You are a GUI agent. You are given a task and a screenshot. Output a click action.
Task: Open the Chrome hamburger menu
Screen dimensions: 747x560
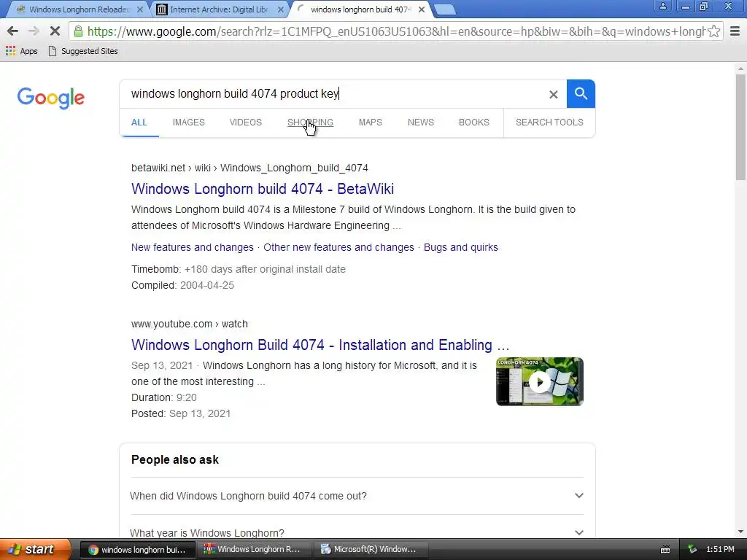tap(735, 31)
